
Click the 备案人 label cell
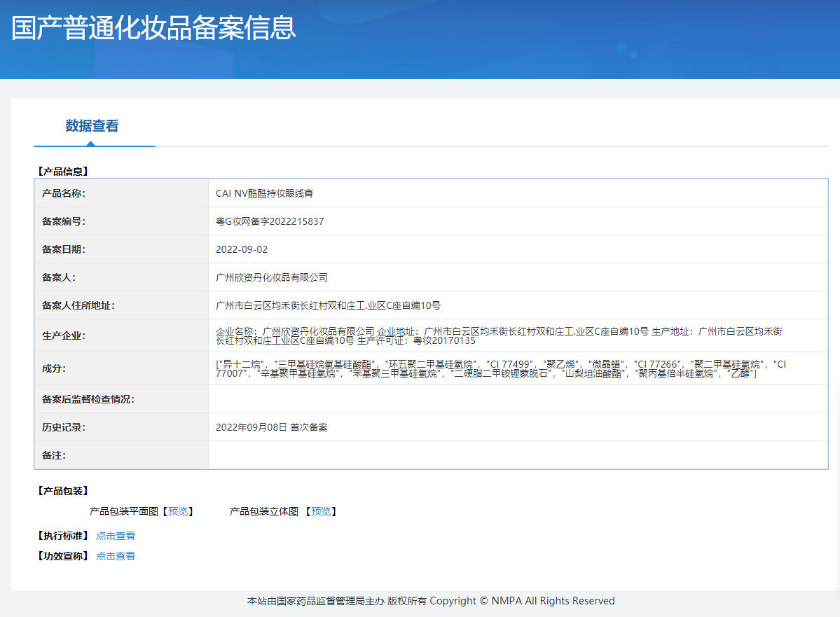121,277
